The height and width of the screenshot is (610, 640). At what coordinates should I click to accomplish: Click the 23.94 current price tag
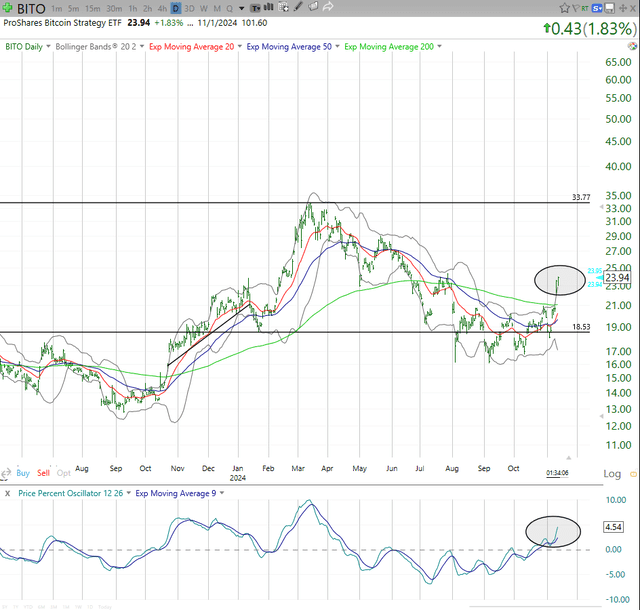(617, 278)
